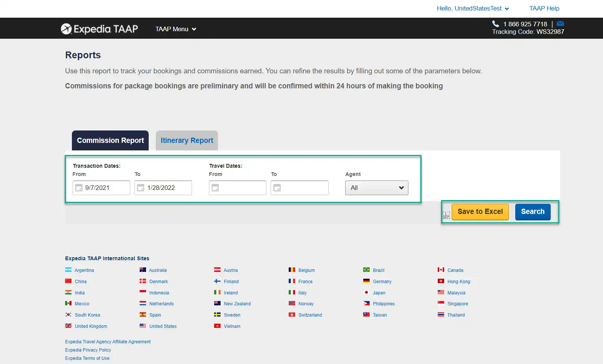Click the Expedia TAAP logo
This screenshot has width=603, height=364.
99,29
